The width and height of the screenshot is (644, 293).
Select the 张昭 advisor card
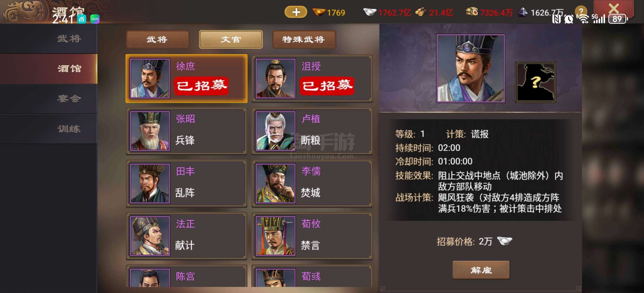click(x=186, y=131)
